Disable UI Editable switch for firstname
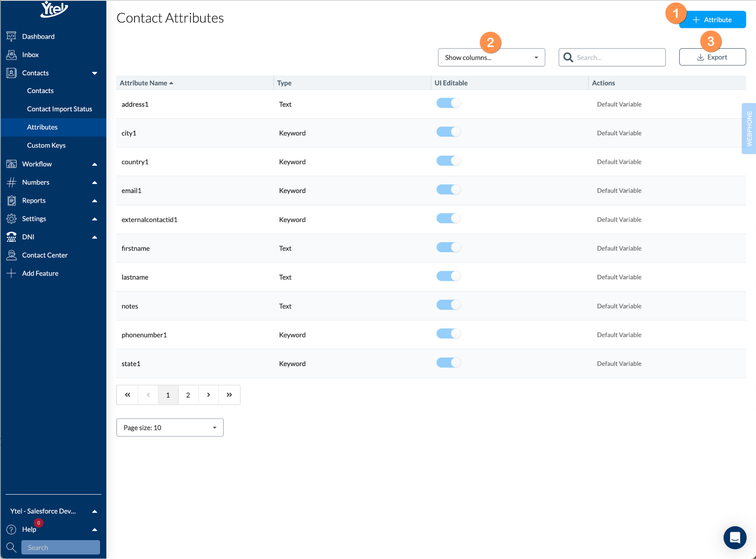The width and height of the screenshot is (756, 559). [x=448, y=247]
